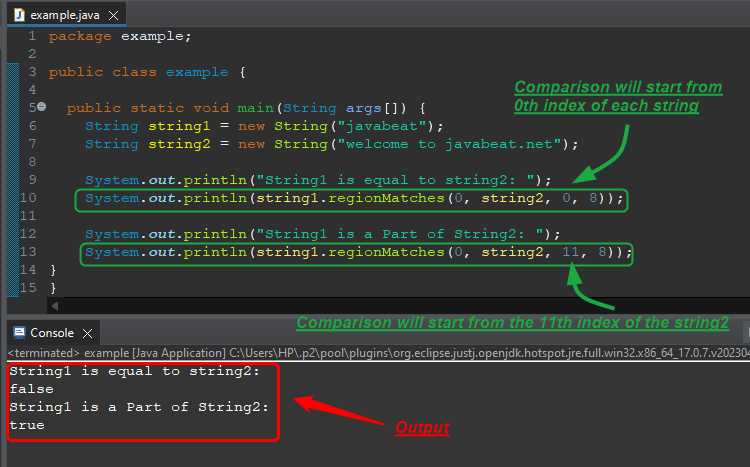750x467 pixels.
Task: Click the number 11 argument on line 13
Action: tap(570, 252)
